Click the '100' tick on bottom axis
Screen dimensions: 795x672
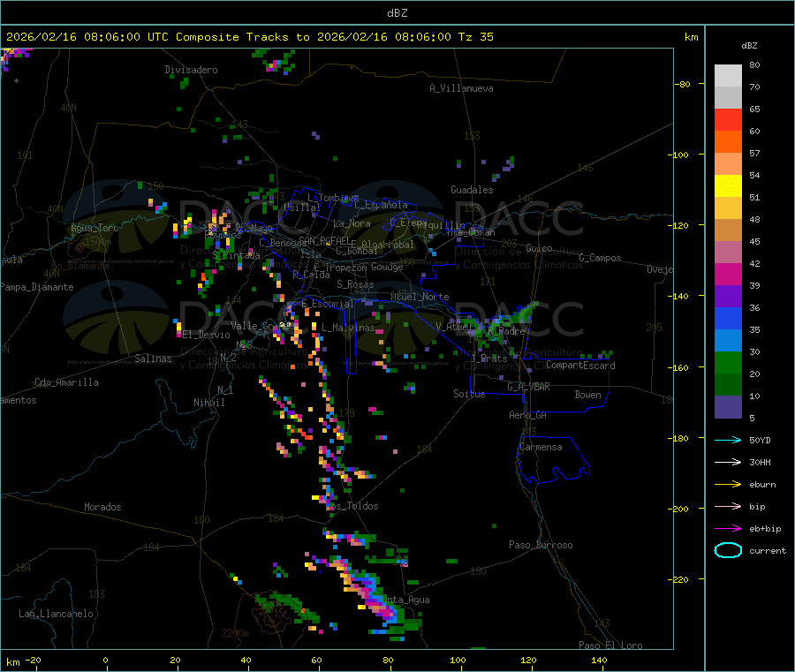[458, 660]
